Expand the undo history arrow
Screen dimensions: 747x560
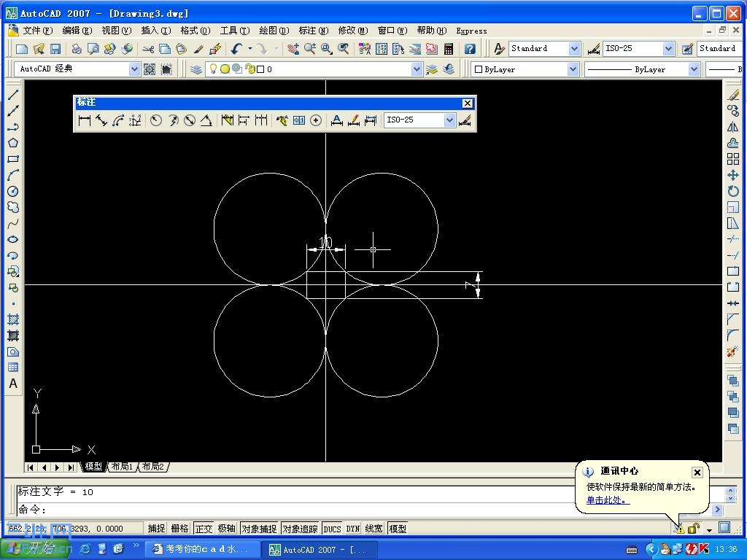(249, 49)
